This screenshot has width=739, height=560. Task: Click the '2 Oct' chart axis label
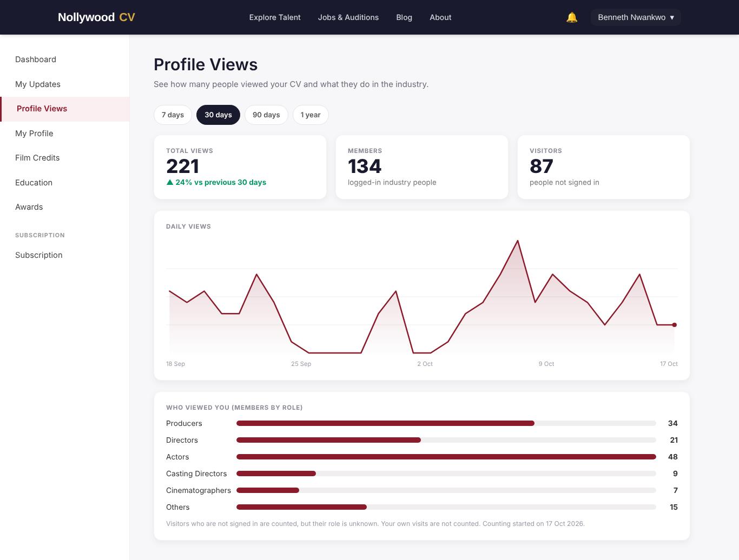(425, 364)
